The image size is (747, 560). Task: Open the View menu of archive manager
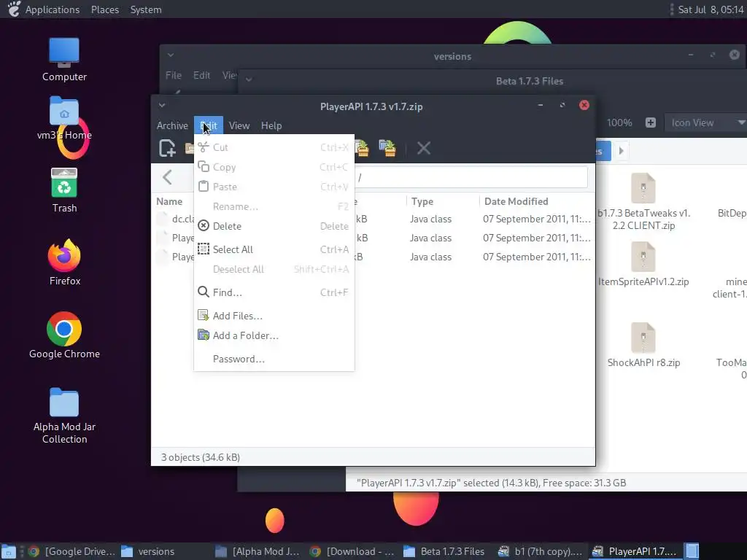pyautogui.click(x=239, y=125)
